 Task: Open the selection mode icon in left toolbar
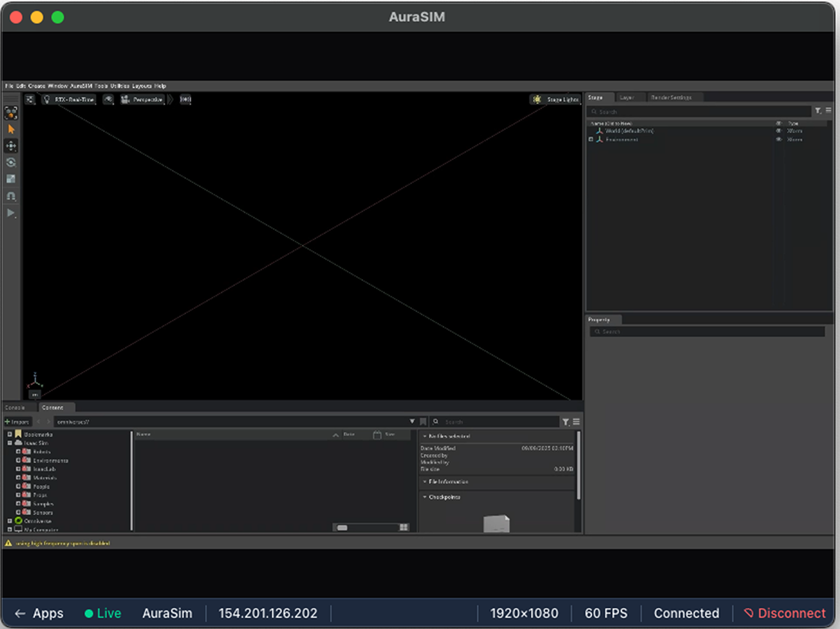coord(11,113)
